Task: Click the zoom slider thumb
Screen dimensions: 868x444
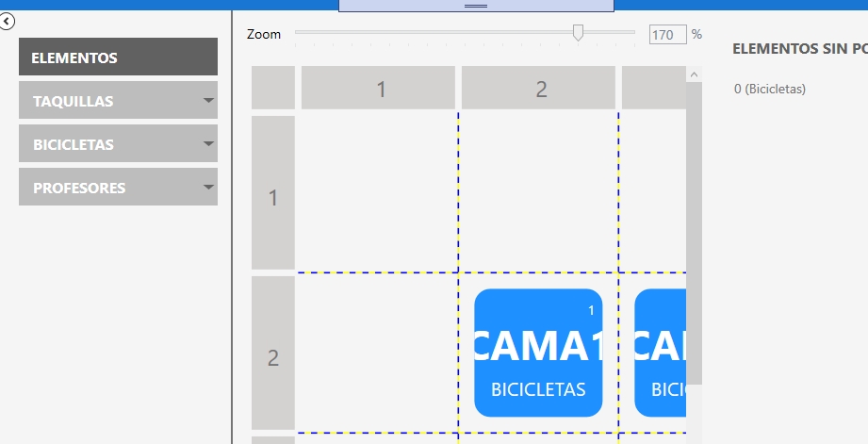Action: [x=578, y=33]
